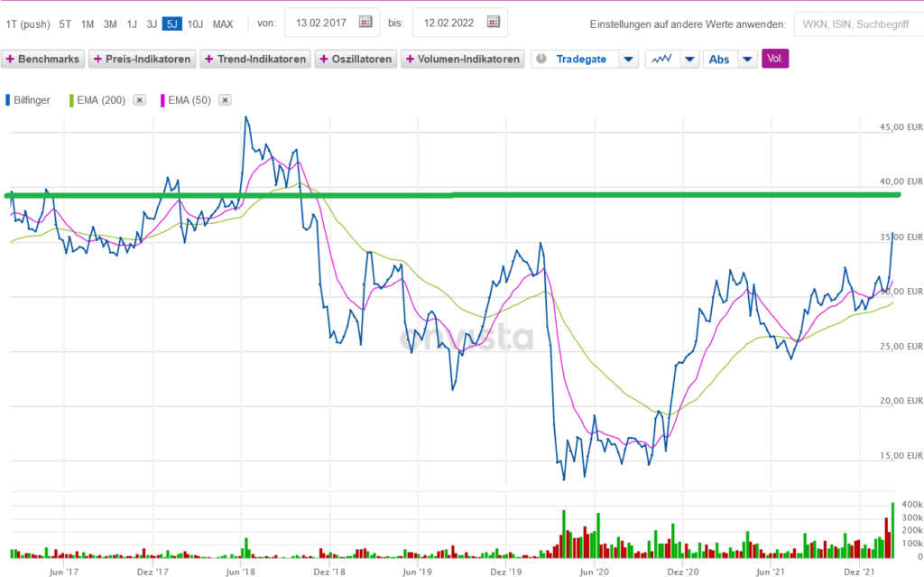
Task: Open the calendar for the 'von' start date
Action: (365, 23)
